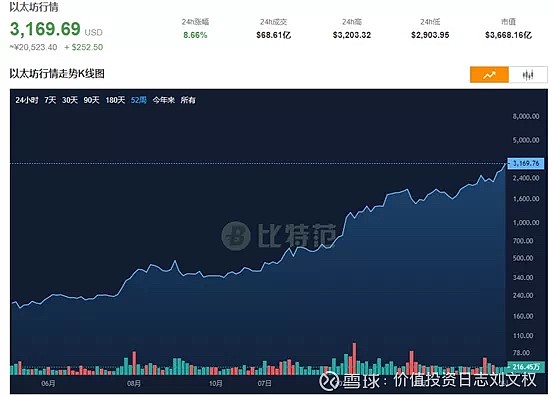Click the + $252.50 price change text
554x398 pixels.
point(84,47)
